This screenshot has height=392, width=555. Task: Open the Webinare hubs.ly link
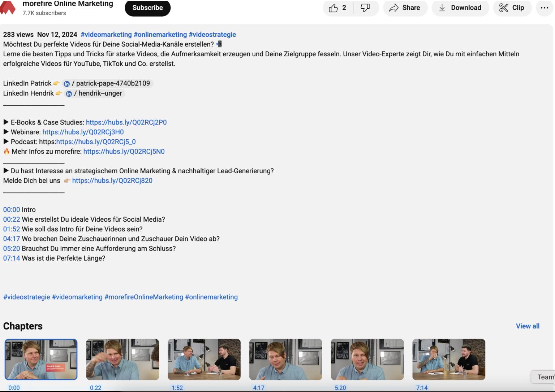click(83, 132)
